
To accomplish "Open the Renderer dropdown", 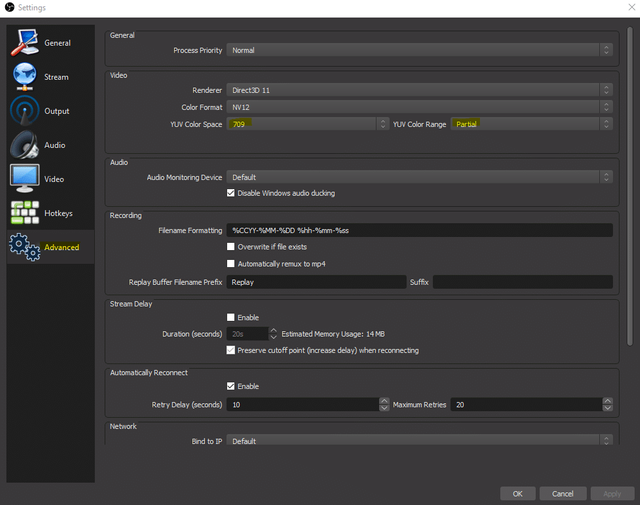I will [419, 90].
